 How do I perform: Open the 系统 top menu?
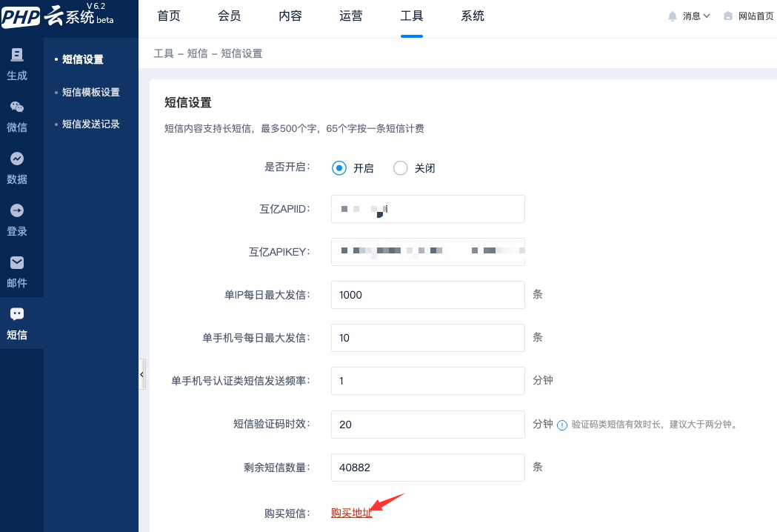coord(473,16)
